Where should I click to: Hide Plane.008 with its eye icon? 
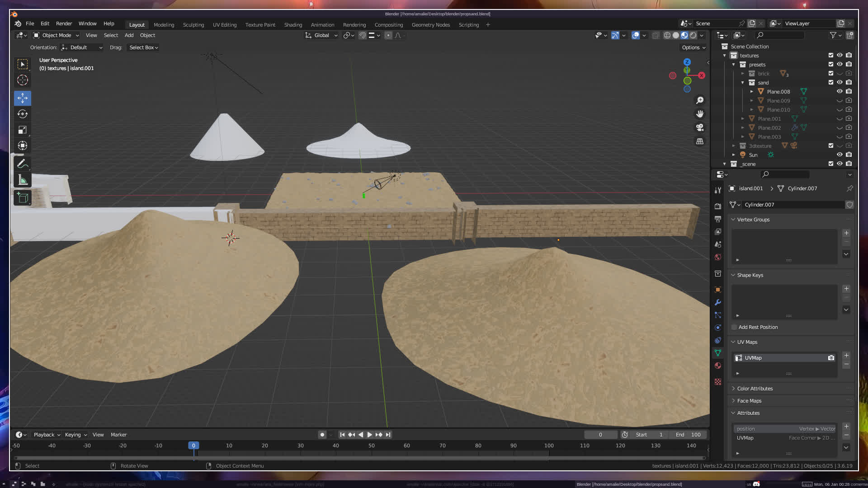click(840, 91)
